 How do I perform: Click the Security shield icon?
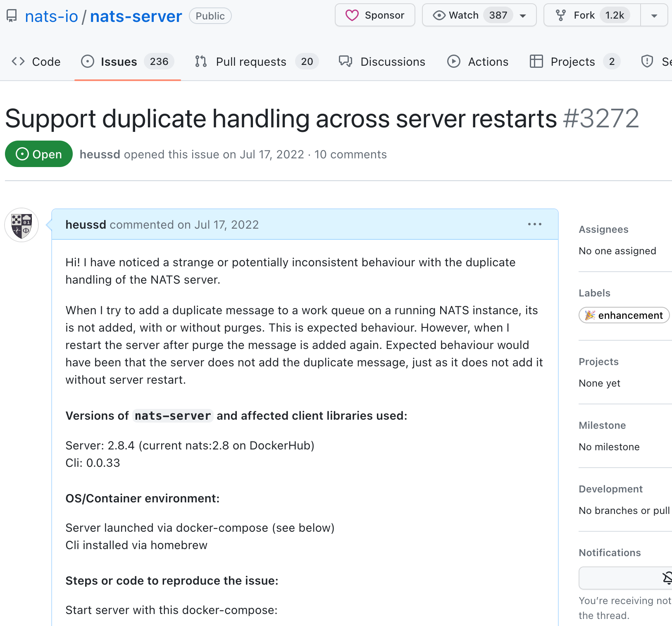(647, 62)
